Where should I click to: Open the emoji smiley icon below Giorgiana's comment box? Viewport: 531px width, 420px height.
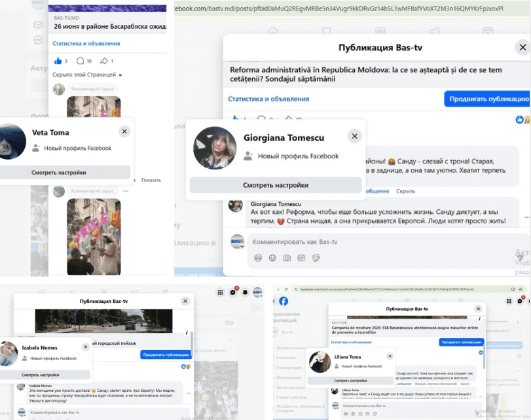[x=272, y=258]
